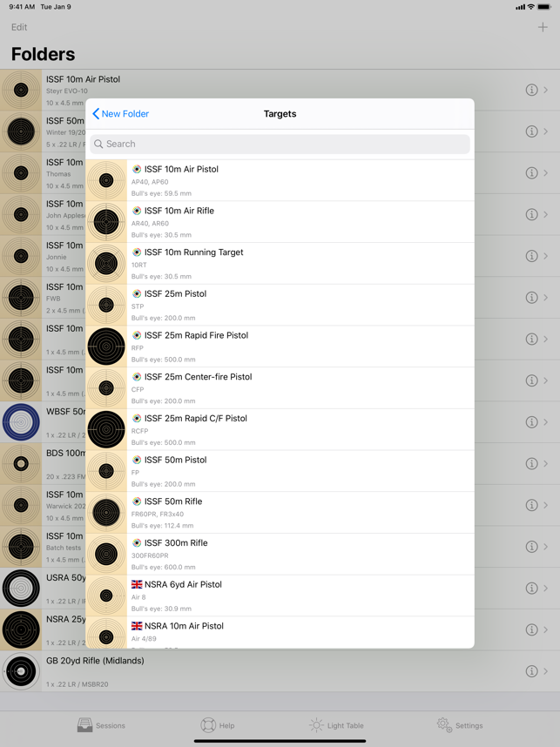Expand FWB folder chevron
The height and width of the screenshot is (747, 560).
[546, 297]
